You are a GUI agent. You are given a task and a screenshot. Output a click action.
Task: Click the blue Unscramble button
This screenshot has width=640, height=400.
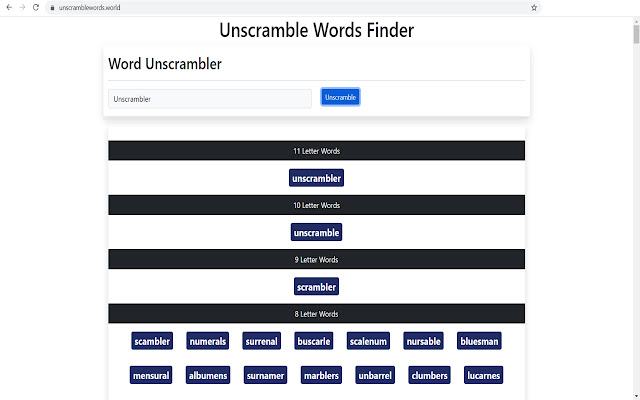340,97
